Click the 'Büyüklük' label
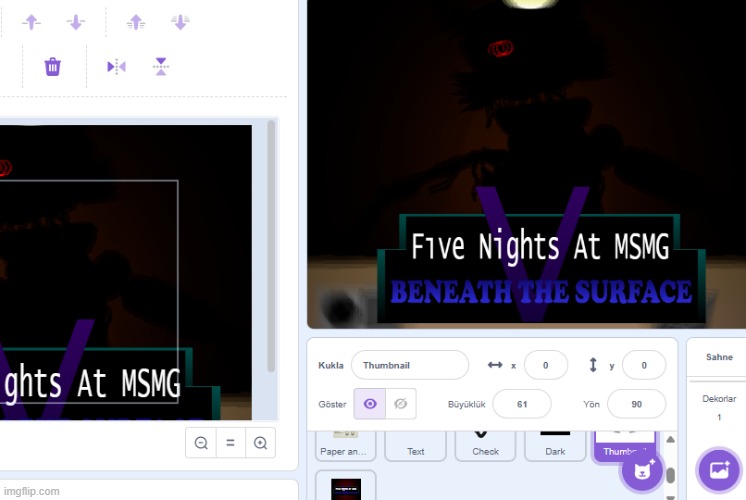 pos(466,404)
